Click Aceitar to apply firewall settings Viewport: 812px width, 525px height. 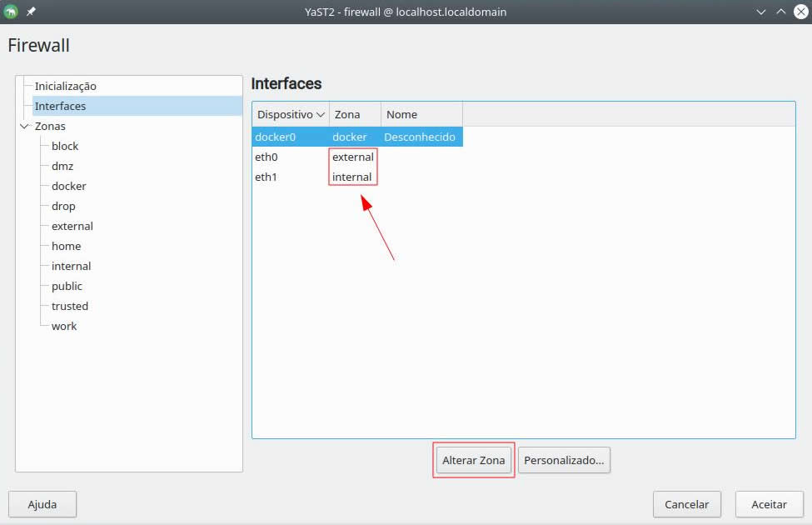point(769,504)
